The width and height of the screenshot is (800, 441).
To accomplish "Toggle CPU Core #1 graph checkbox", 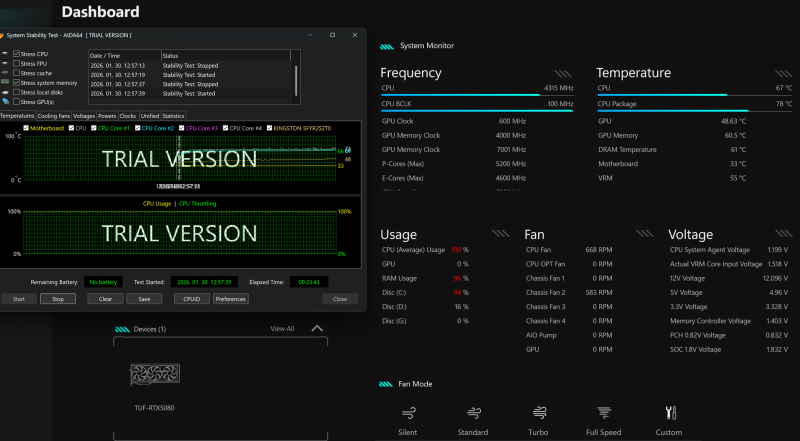I will pyautogui.click(x=94, y=128).
